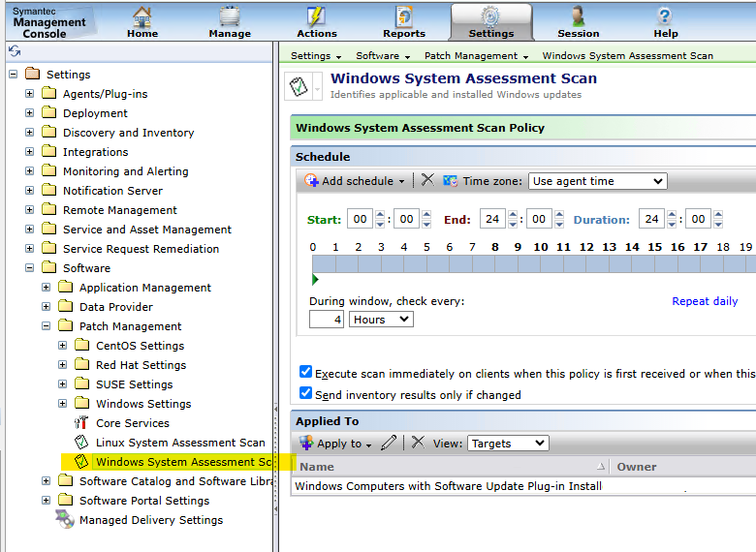Open the Reports tab
756x552 pixels.
coord(403,21)
